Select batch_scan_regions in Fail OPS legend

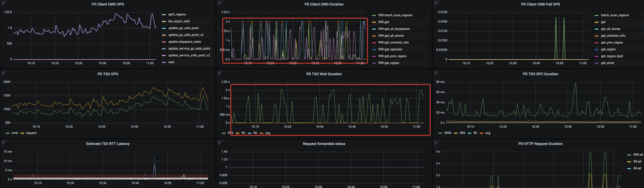point(615,15)
